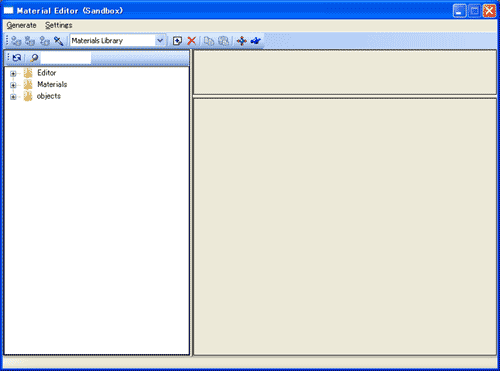Click the add new material icon

[177, 41]
